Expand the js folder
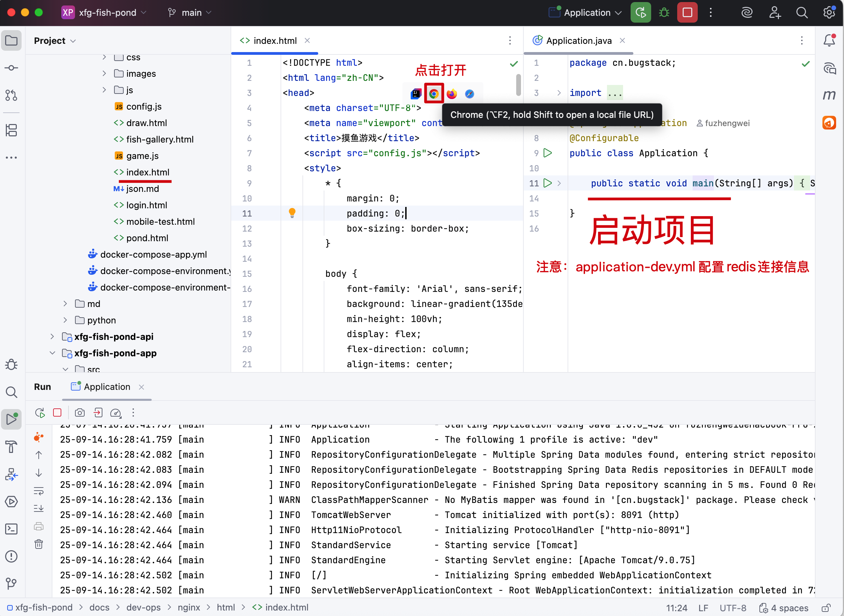Screen dimensions: 844x616 [104, 90]
